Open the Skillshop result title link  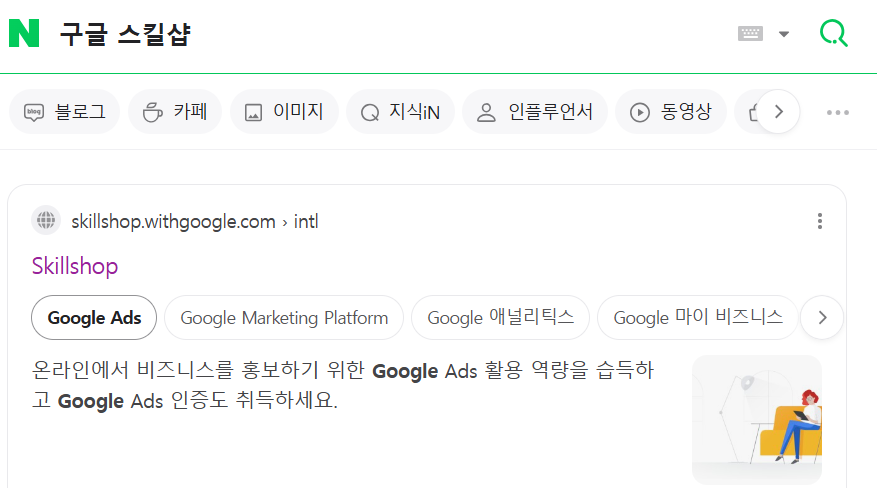point(75,266)
